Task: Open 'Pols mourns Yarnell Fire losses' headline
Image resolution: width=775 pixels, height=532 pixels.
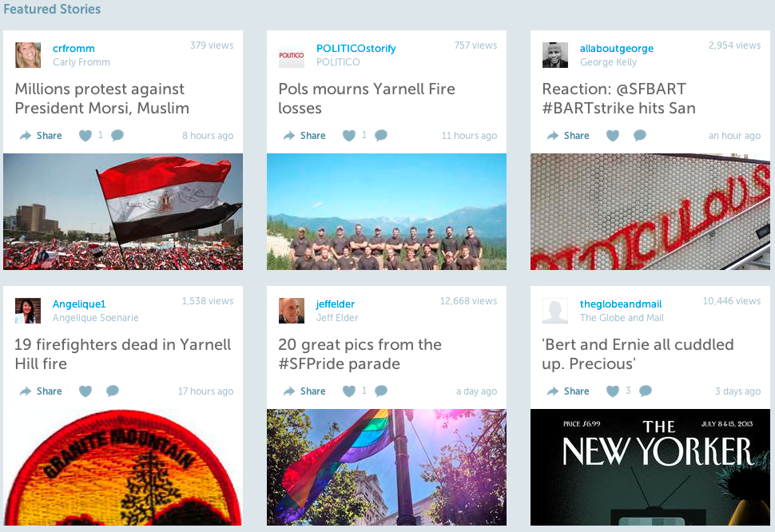Action: [x=367, y=98]
